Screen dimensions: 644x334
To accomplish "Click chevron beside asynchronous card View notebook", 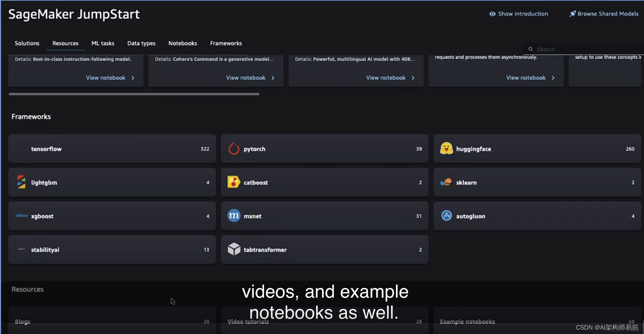I will (x=553, y=78).
